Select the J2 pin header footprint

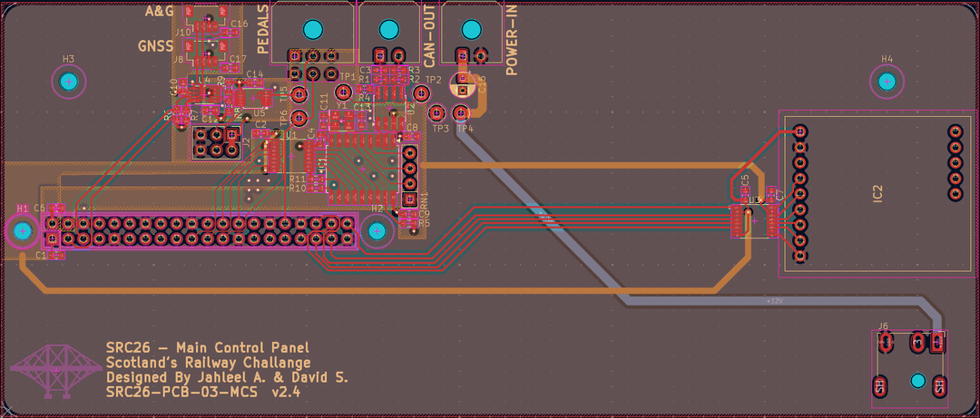pos(216,142)
